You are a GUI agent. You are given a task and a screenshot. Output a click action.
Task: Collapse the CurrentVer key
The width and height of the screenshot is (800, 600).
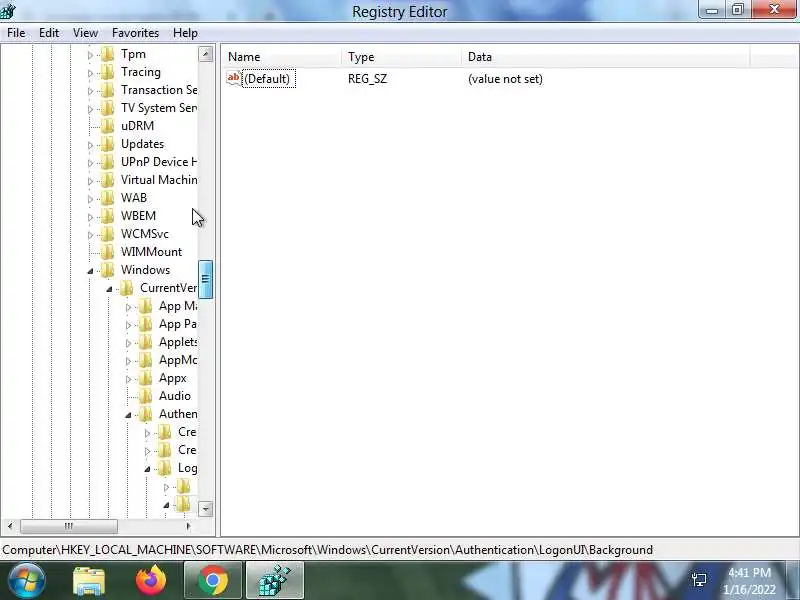109,289
